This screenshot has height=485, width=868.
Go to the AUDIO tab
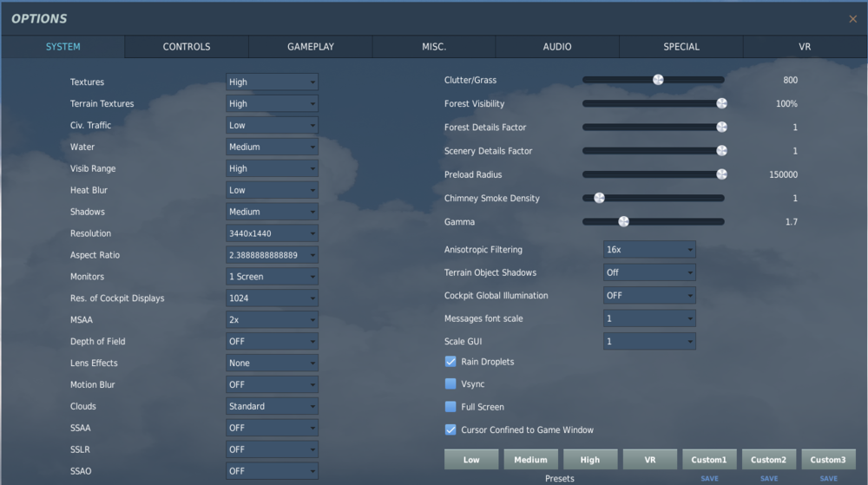click(557, 47)
